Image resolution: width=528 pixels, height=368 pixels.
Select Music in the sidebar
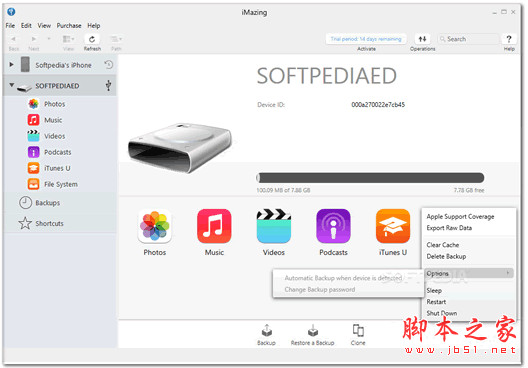click(53, 120)
